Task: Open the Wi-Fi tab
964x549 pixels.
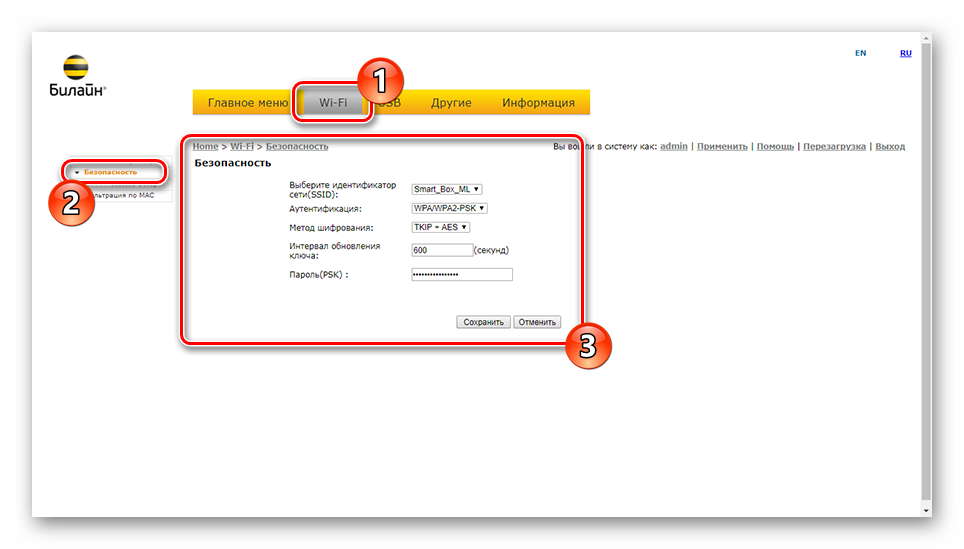Action: (332, 103)
